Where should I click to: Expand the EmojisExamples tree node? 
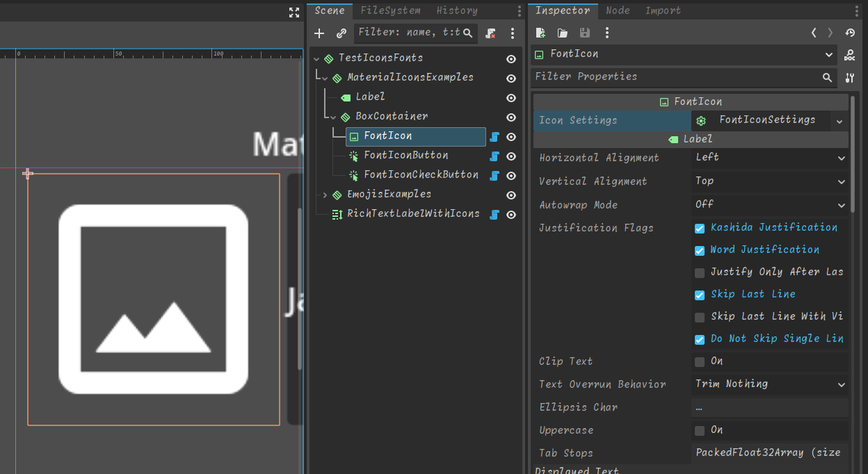(x=325, y=195)
